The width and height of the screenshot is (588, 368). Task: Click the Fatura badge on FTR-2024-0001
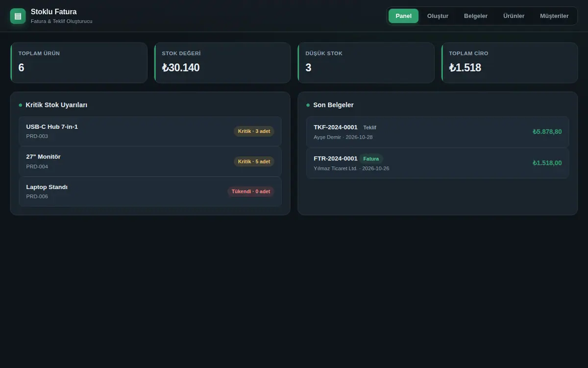click(371, 159)
